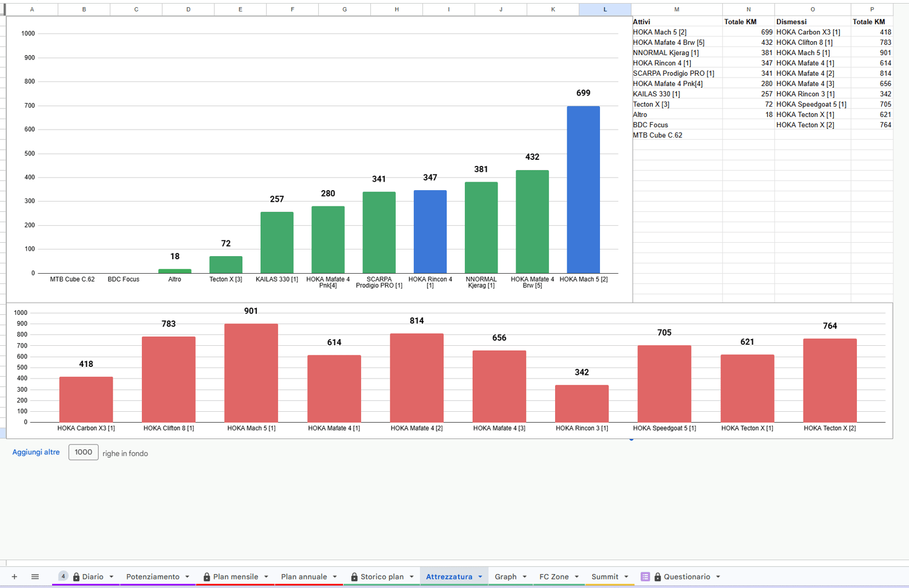Select the 'MTB Cube C.62' table cell
The height and width of the screenshot is (588, 909).
(x=678, y=135)
